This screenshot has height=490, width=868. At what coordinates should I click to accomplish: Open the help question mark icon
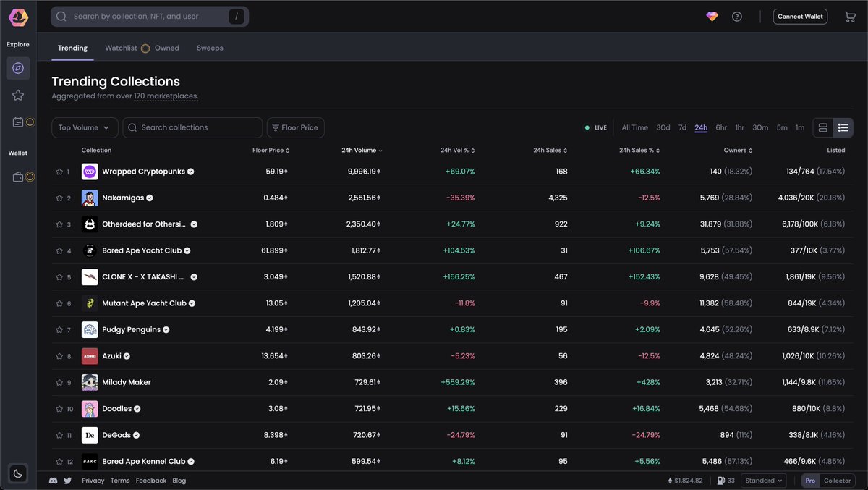[x=737, y=16]
